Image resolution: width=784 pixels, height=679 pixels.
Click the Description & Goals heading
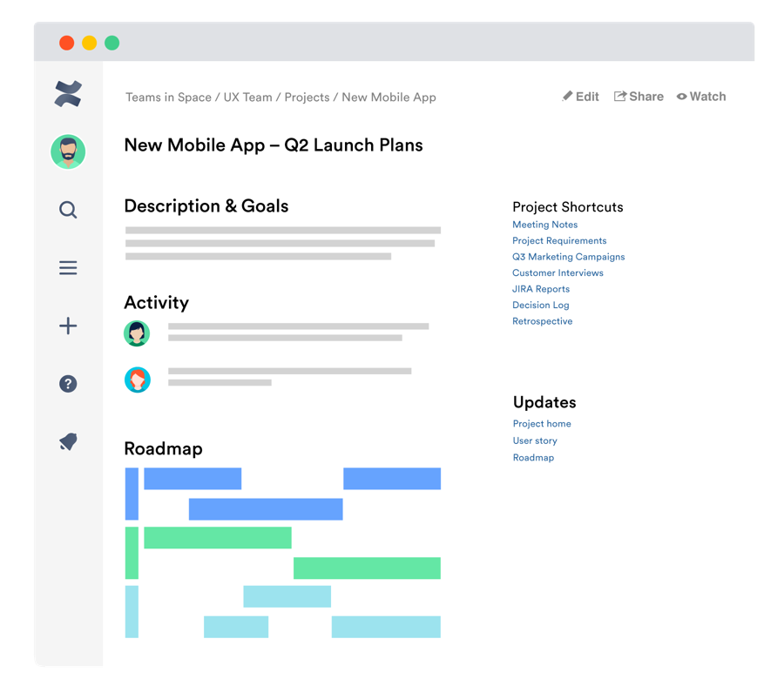pos(206,206)
